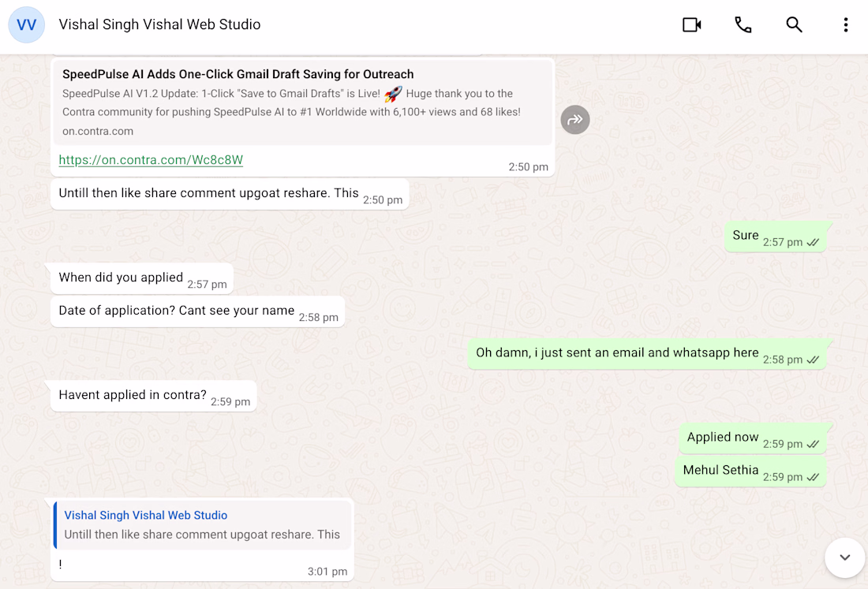Open the SpeedPulse AI link preview card
This screenshot has width=868, height=589.
tap(303, 103)
